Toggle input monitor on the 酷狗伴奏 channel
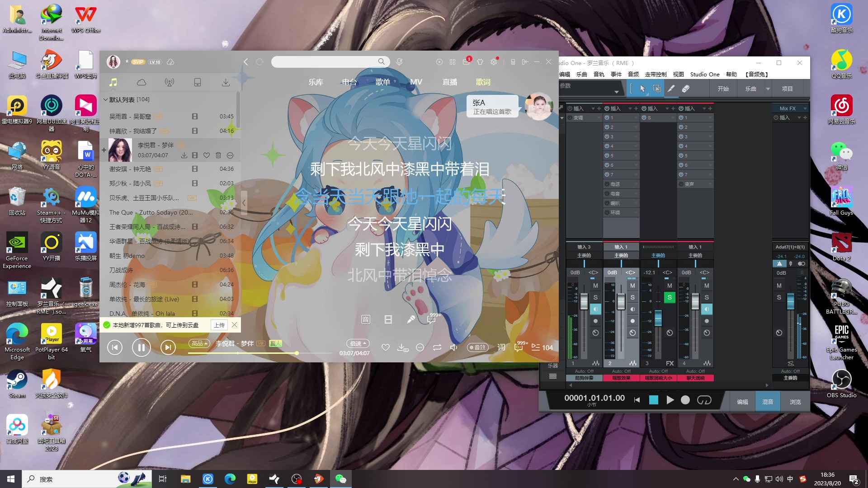868x488 pixels. [595, 309]
